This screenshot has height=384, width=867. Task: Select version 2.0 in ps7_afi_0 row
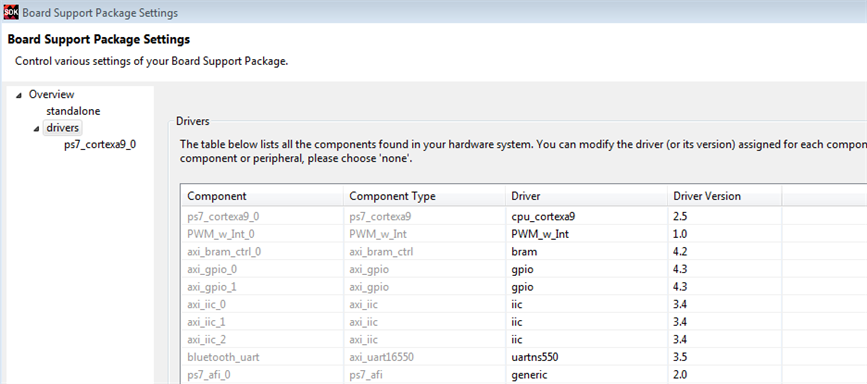724,375
